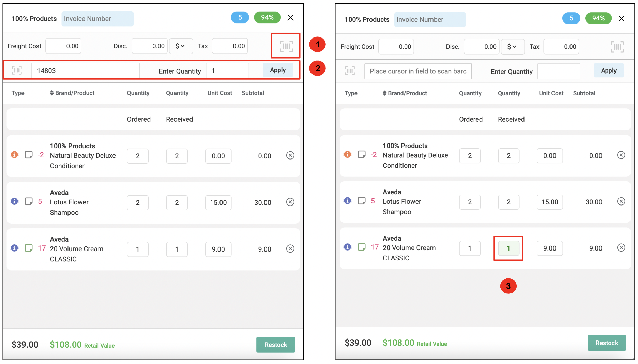The height and width of the screenshot is (364, 638).
Task: Click the blue info icon beside Lotus Flower Shampoo in left panel
Action: 14,201
